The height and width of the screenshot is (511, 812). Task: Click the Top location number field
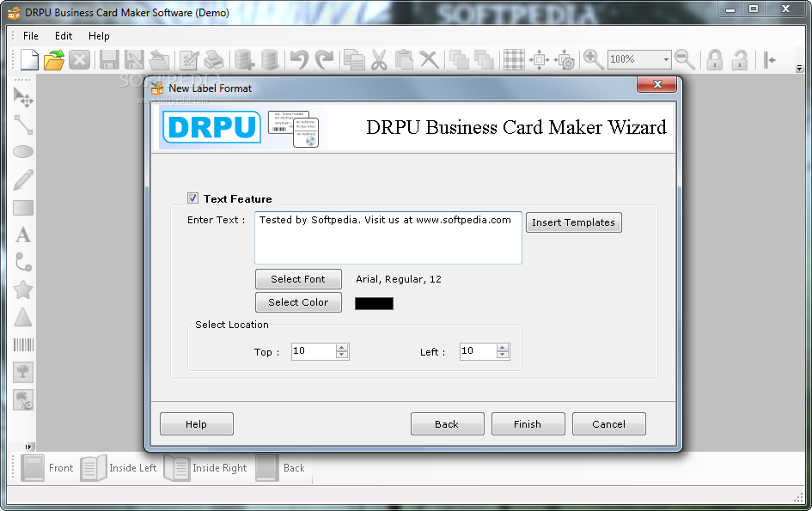click(314, 351)
